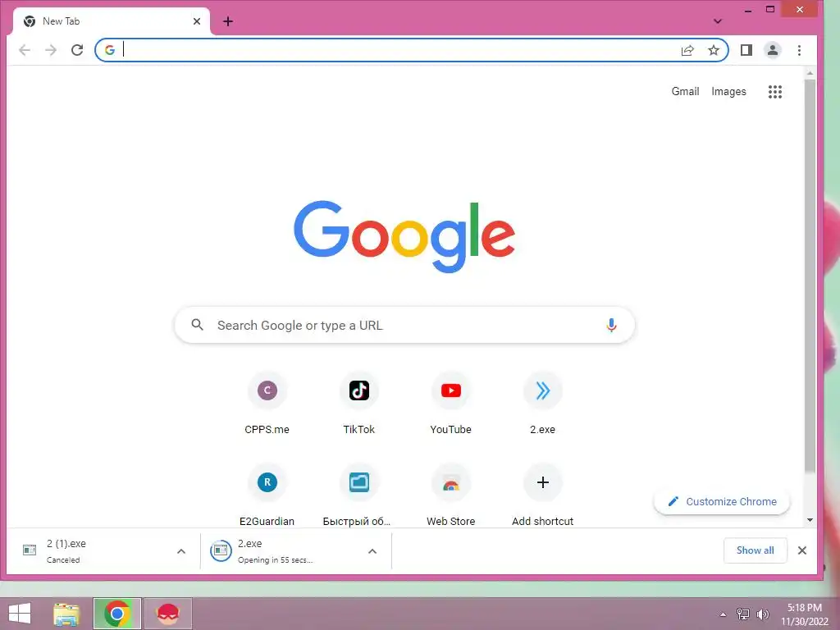This screenshot has height=630, width=840.
Task: Open the red masked app in taskbar
Action: [167, 614]
